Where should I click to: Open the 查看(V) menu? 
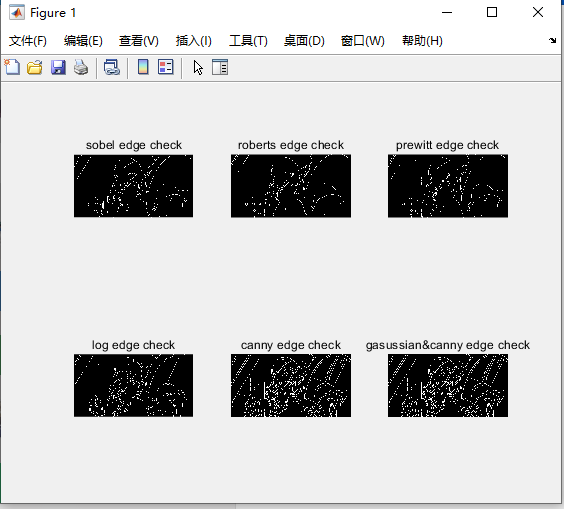pos(138,41)
